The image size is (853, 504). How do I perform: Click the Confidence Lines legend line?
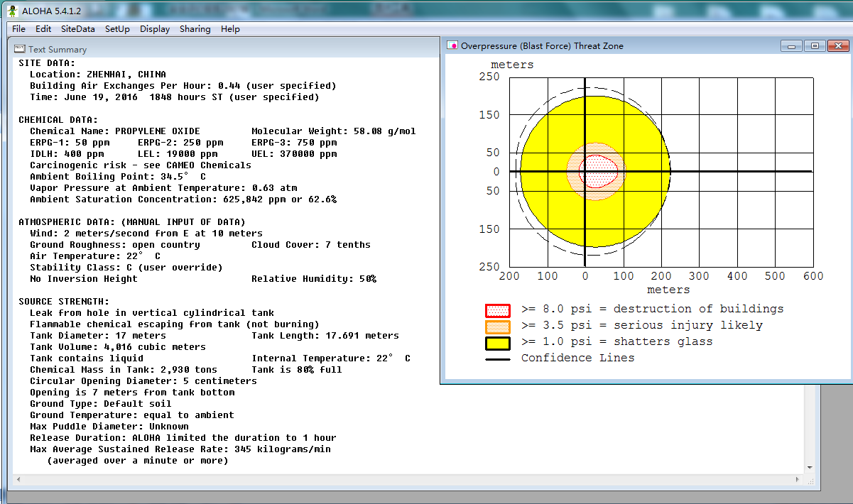498,360
